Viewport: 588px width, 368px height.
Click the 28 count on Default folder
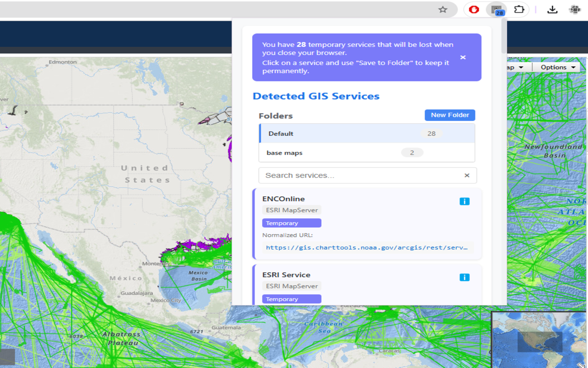coord(431,133)
